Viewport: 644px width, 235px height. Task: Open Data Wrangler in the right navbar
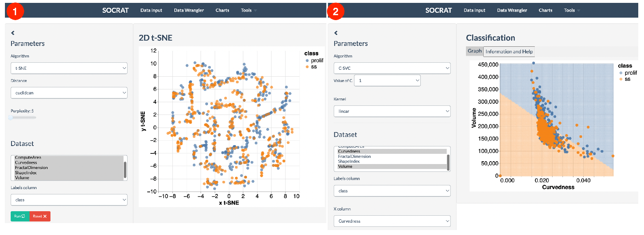512,10
